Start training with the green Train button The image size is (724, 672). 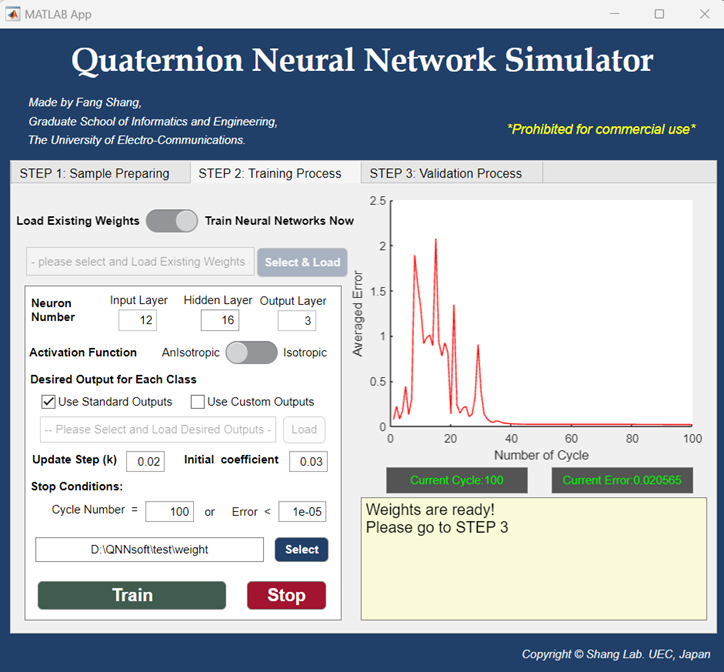pyautogui.click(x=132, y=595)
